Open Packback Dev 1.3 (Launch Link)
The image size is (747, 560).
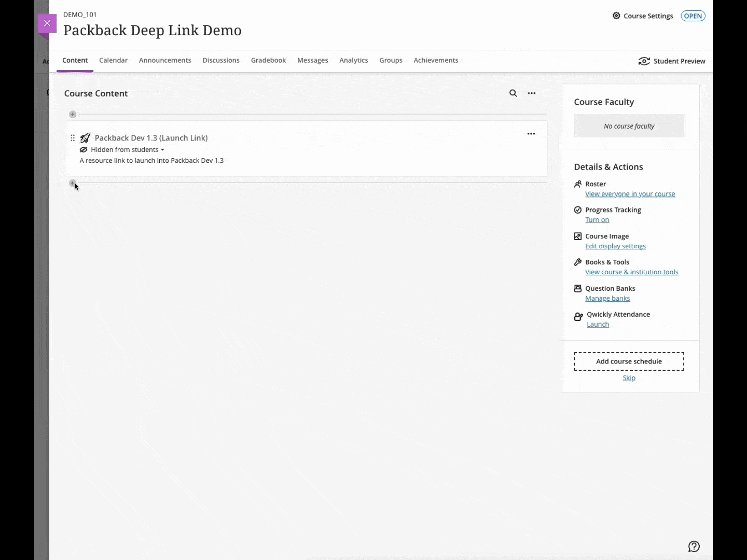click(151, 138)
